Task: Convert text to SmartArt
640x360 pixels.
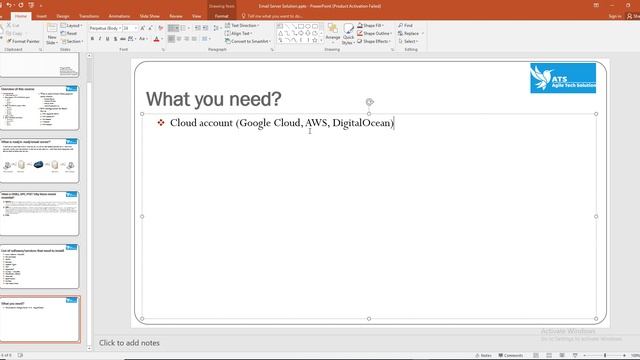Action: [248, 41]
